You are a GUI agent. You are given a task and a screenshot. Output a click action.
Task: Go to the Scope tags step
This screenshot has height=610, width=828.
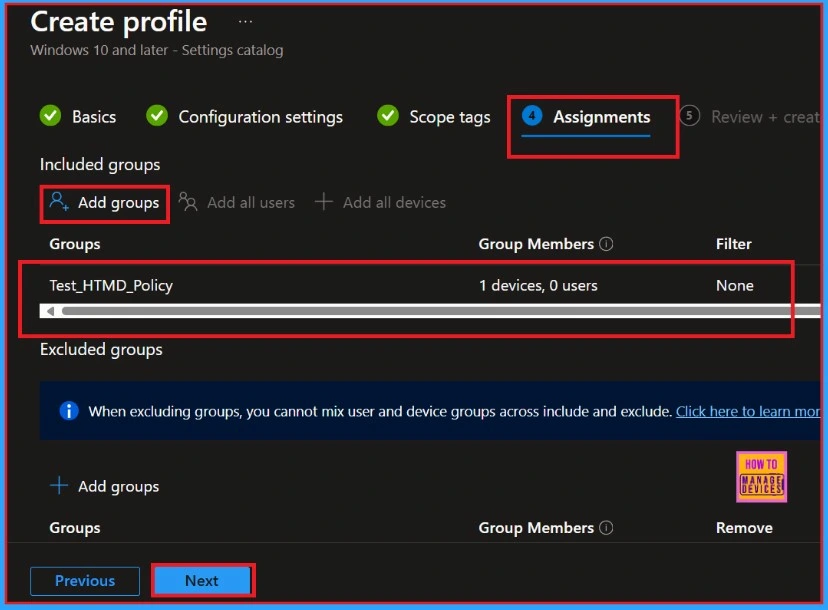(434, 116)
